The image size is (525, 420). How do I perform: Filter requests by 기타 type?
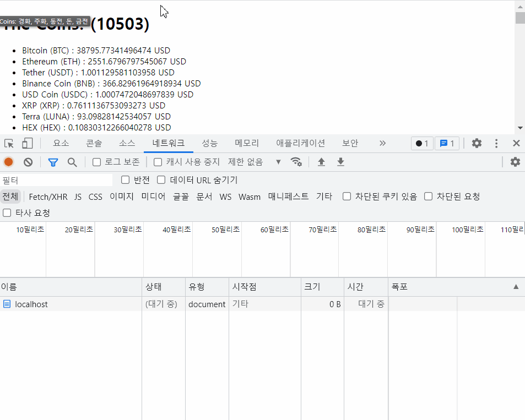click(324, 197)
